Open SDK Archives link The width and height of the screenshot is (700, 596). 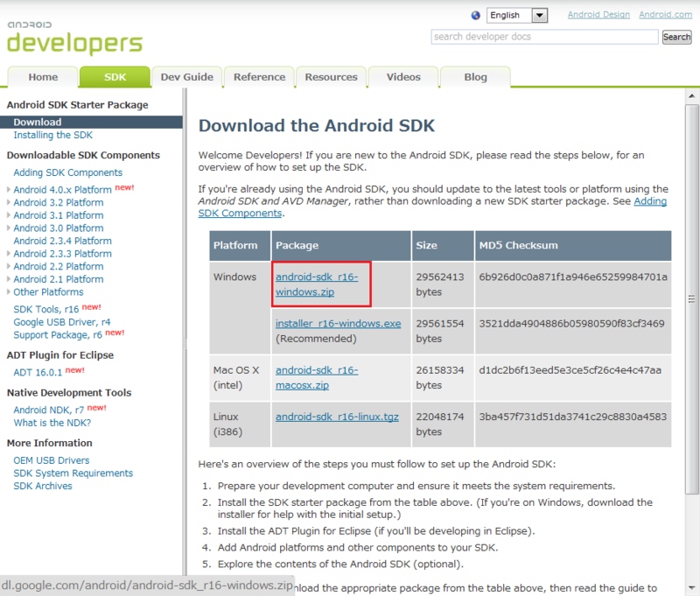coord(43,487)
